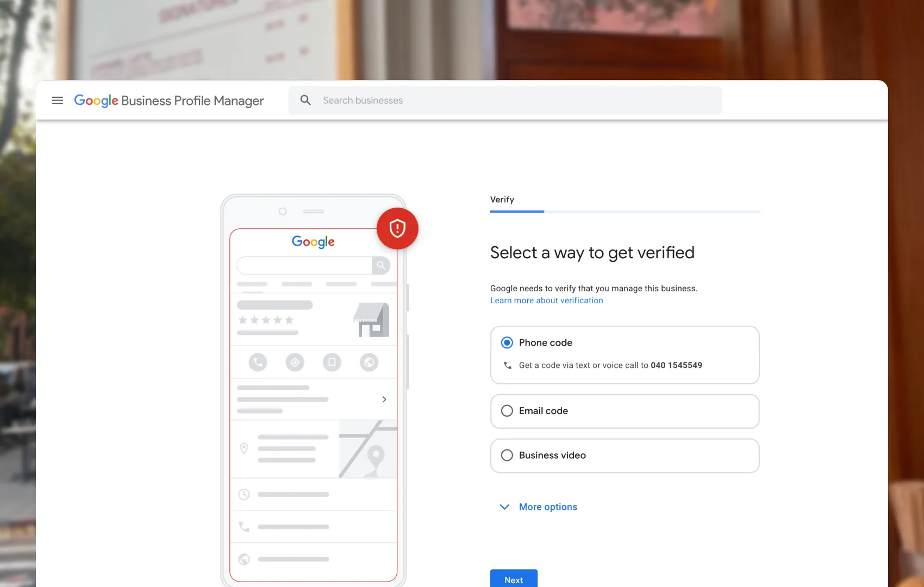Select the Business video radio button
This screenshot has height=587, width=924.
(507, 455)
